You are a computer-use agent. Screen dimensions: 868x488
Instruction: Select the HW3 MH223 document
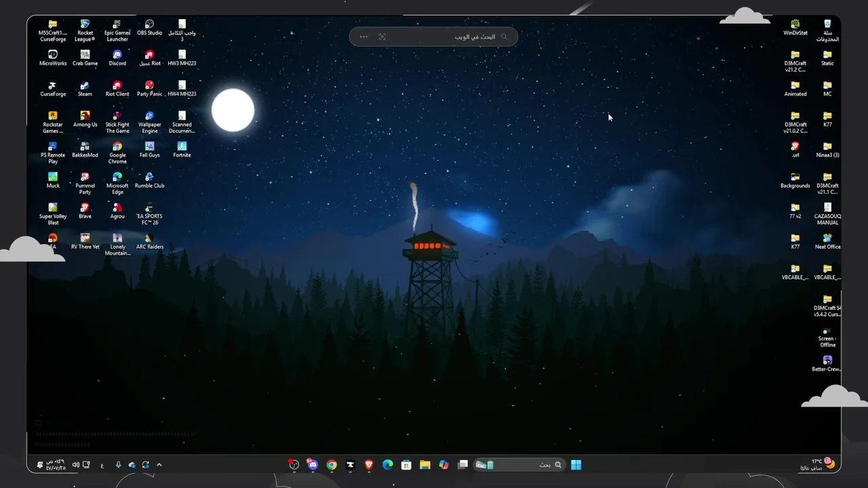click(182, 58)
